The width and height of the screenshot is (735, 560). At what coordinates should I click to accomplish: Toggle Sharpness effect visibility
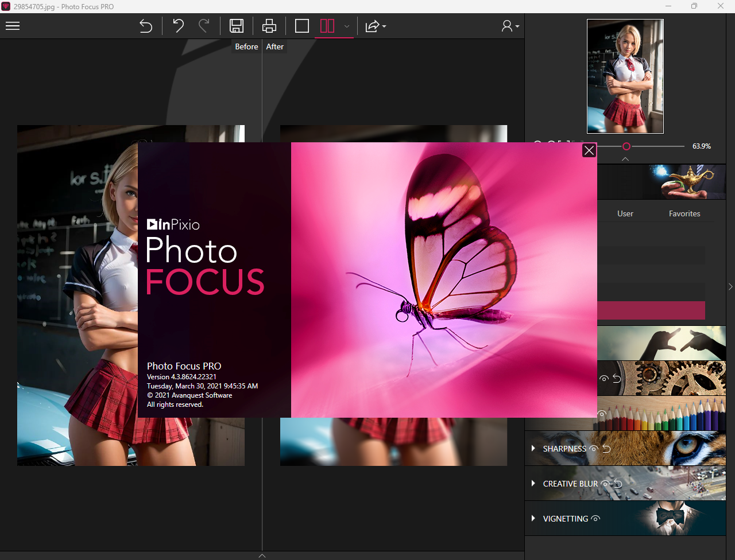pos(594,449)
